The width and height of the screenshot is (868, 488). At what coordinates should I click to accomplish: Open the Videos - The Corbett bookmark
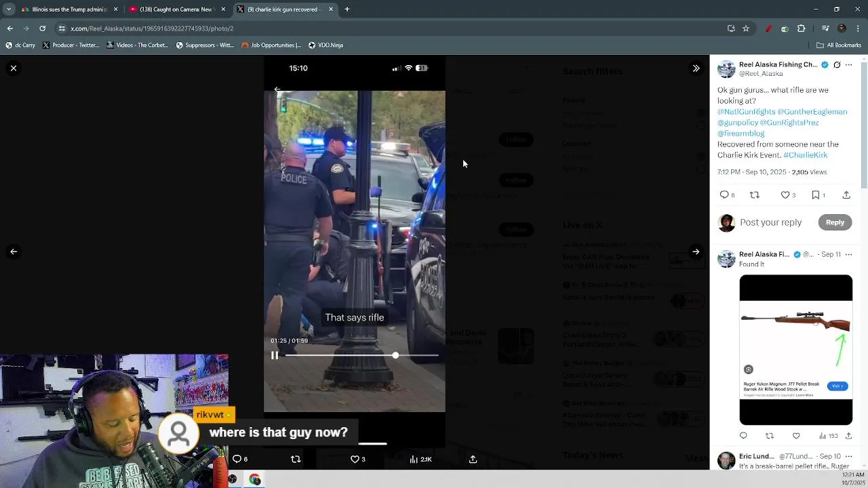(x=138, y=45)
